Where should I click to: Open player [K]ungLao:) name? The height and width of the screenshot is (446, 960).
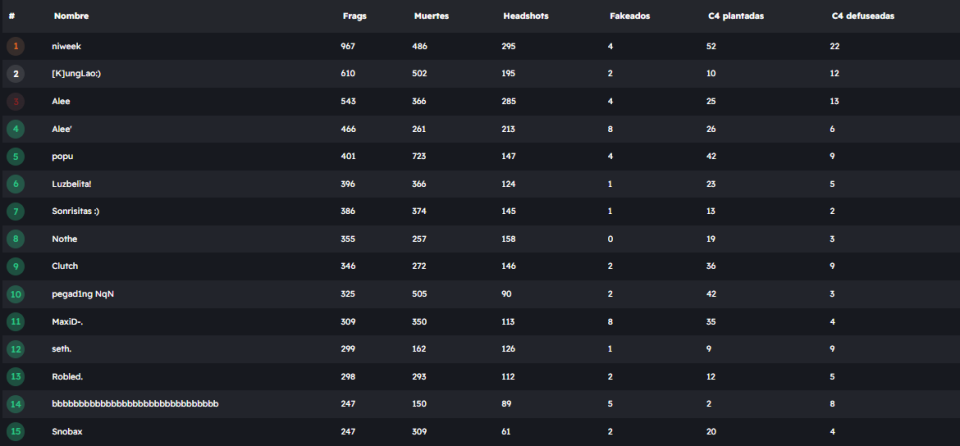77,74
